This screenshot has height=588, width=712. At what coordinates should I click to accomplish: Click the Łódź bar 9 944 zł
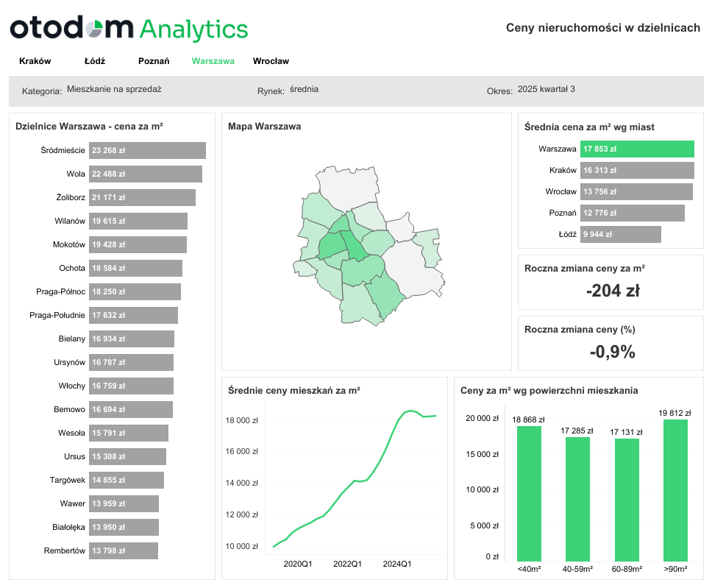620,234
